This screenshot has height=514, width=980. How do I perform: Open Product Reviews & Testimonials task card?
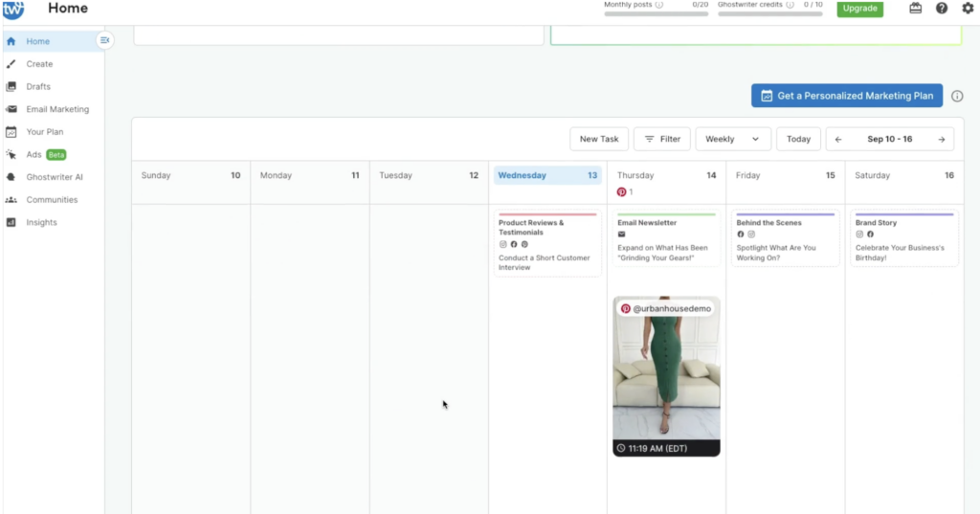pos(547,242)
